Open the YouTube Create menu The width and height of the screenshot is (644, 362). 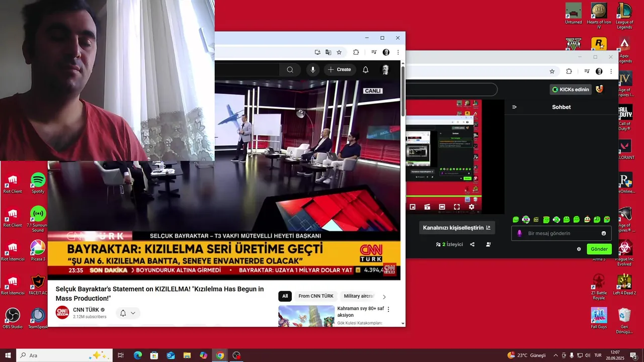(340, 70)
